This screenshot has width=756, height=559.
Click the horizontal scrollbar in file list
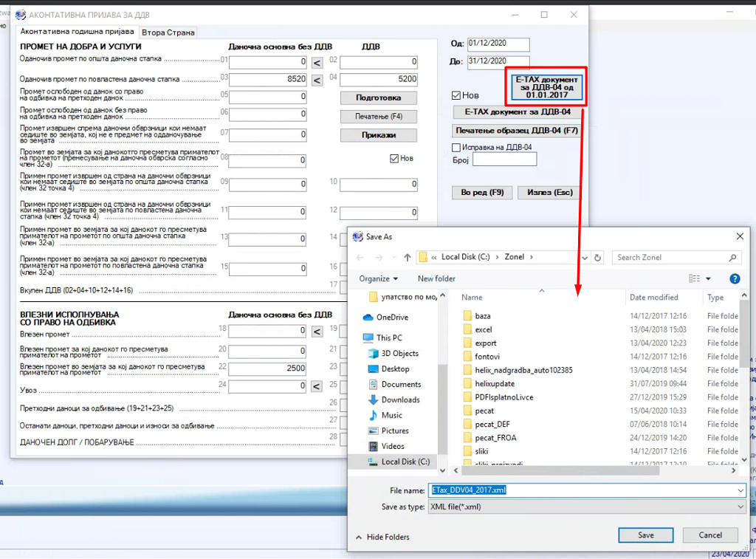[560, 470]
